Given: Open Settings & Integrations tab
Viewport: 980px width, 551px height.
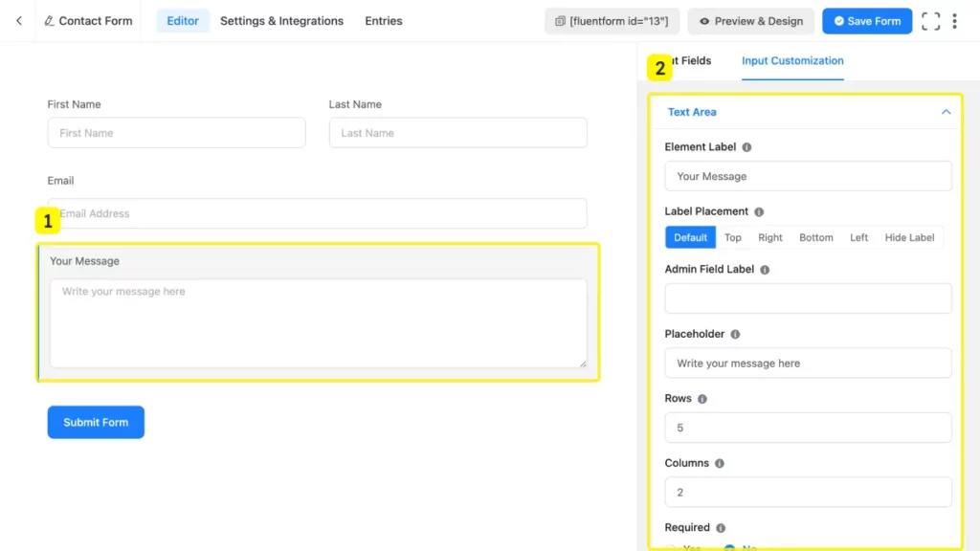Looking at the screenshot, I should pyautogui.click(x=281, y=21).
